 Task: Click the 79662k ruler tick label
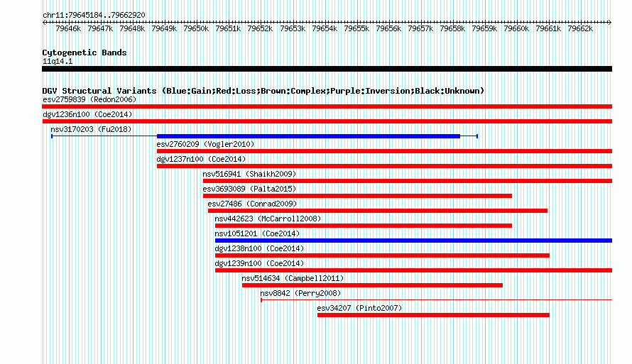(580, 28)
